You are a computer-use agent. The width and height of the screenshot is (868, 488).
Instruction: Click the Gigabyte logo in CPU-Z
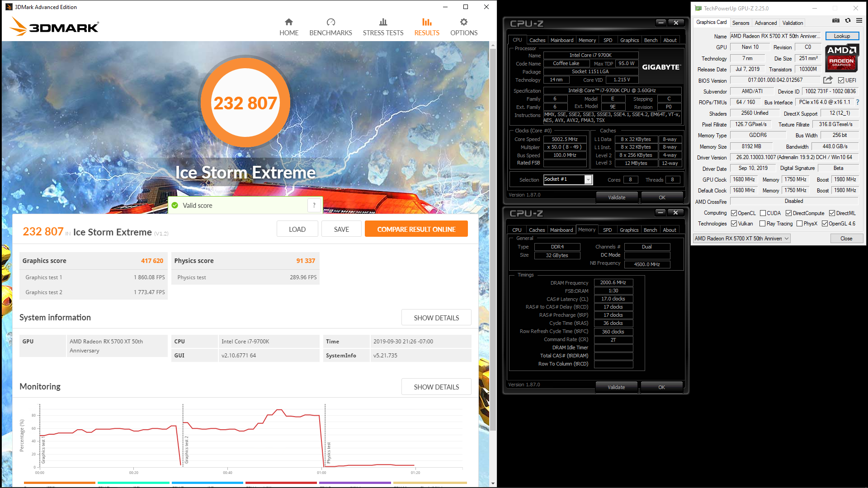coord(661,67)
